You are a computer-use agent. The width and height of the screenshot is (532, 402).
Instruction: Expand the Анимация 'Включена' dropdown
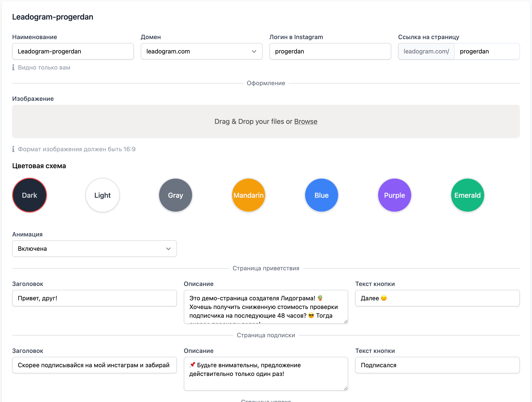point(91,249)
